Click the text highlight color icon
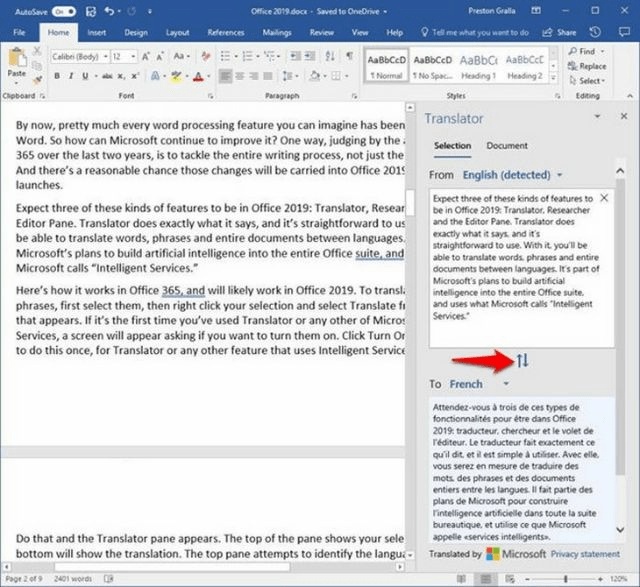The width and height of the screenshot is (640, 587). coord(176,76)
